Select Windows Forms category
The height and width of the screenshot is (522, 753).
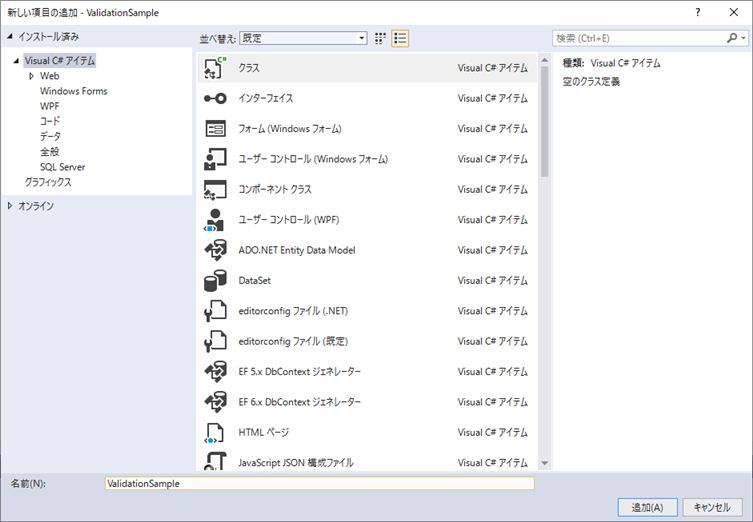73,91
